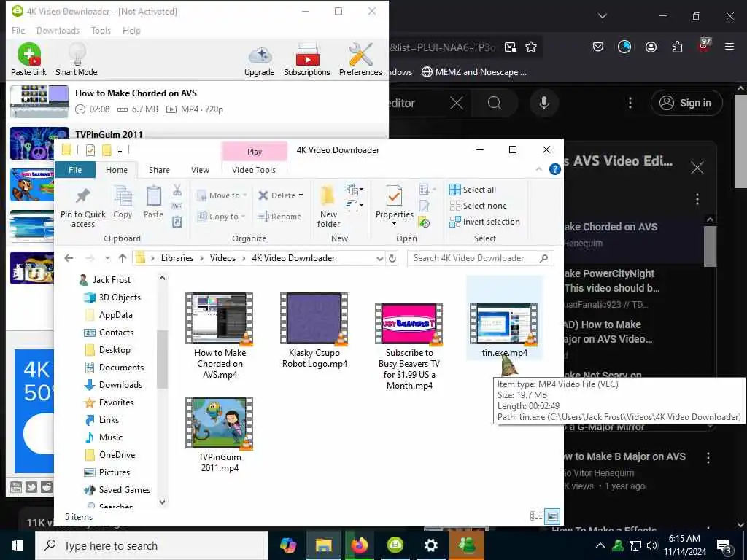The image size is (747, 560).
Task: Click the Copy ribbon button
Action: pyautogui.click(x=123, y=203)
